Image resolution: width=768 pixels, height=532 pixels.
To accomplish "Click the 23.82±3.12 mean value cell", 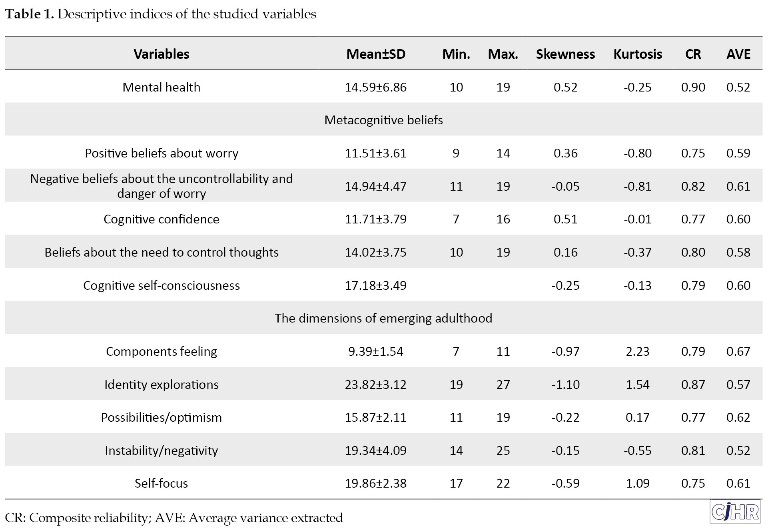I will 375,385.
